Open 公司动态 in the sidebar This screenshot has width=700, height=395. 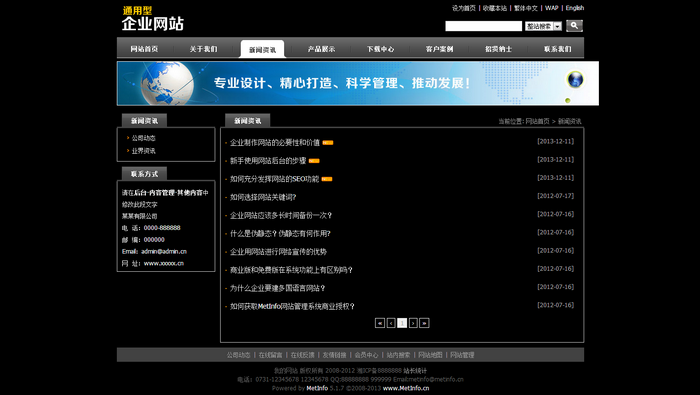click(143, 138)
